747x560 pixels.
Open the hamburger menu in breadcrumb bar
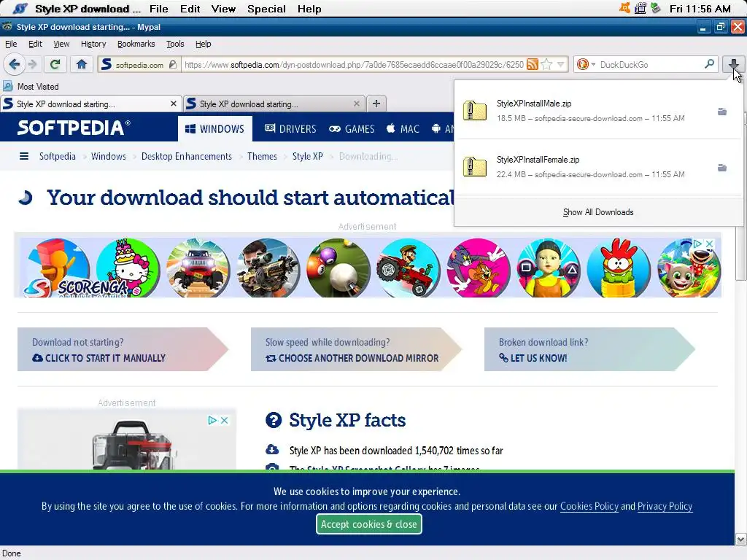tap(24, 156)
